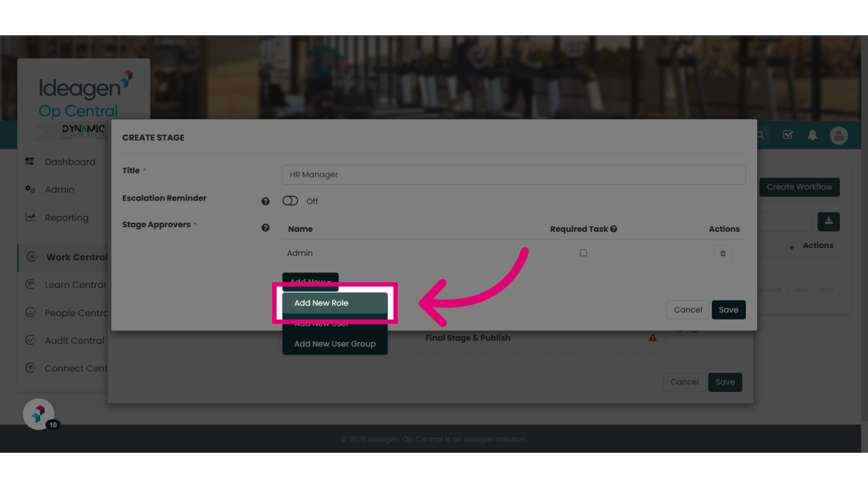
Task: Toggle the Escalation Reminder switch
Action: [290, 201]
